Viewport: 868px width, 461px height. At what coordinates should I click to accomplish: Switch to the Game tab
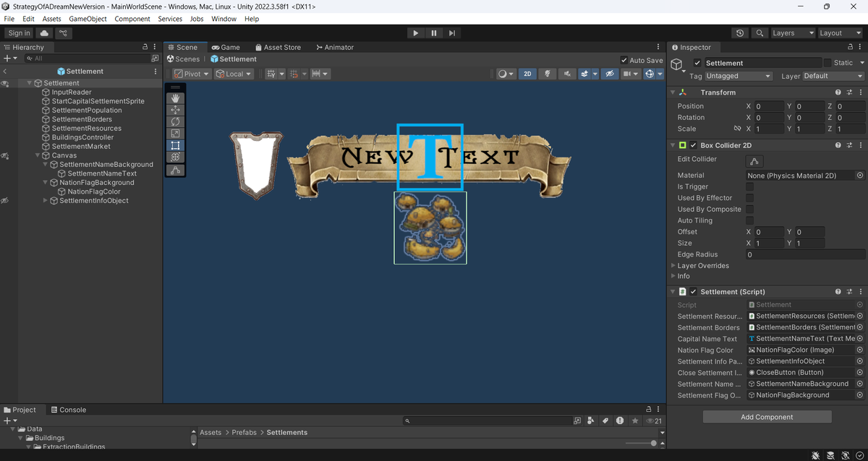pyautogui.click(x=226, y=47)
